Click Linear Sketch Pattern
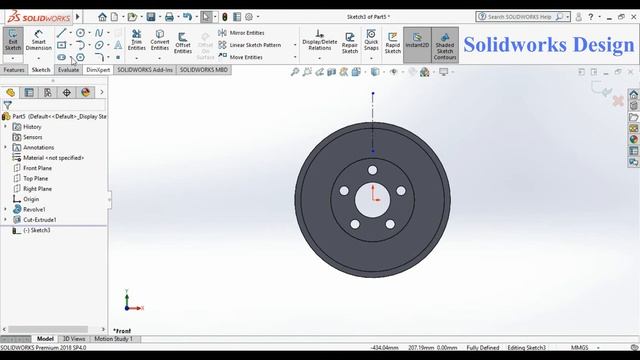 pos(249,45)
